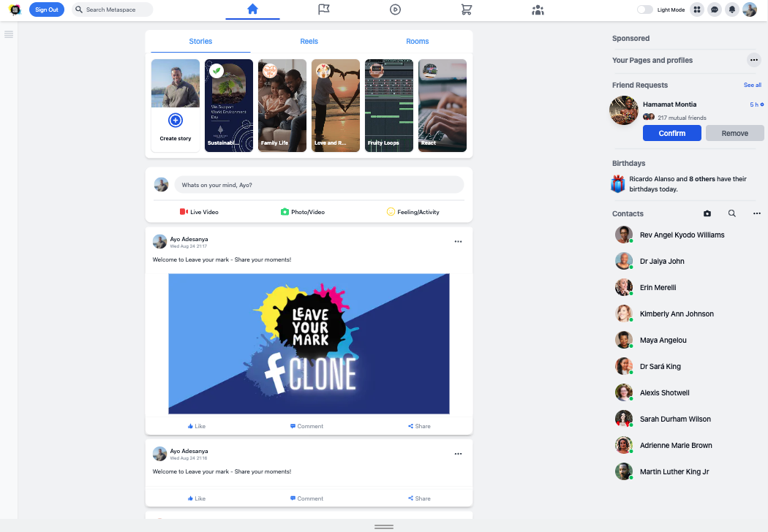
Task: Open the notifications bell icon
Action: tap(732, 9)
